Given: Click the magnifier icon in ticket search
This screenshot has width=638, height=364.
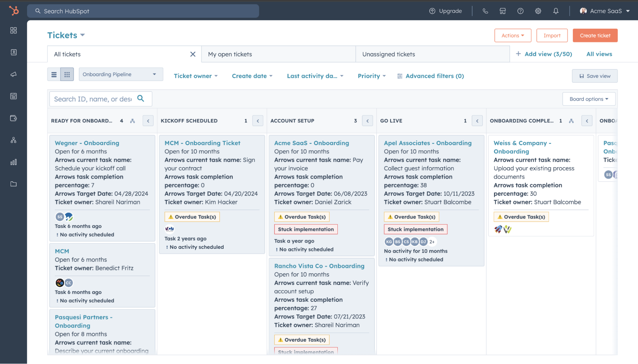Looking at the screenshot, I should [141, 99].
